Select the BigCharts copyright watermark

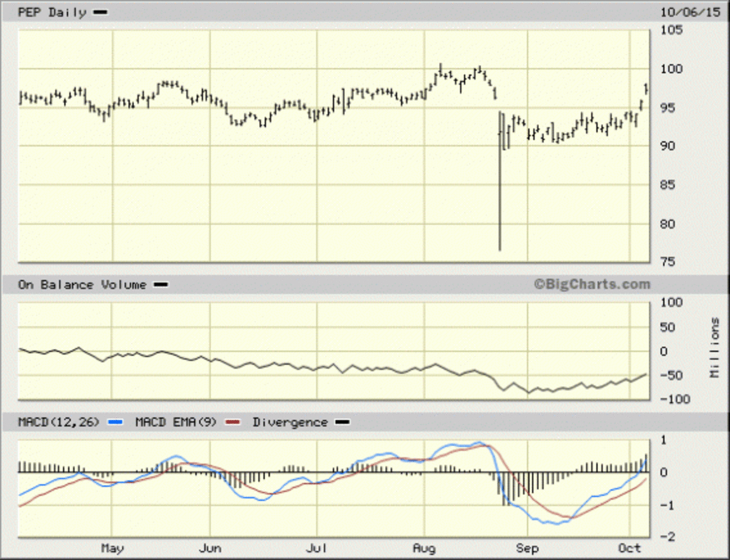(x=593, y=283)
